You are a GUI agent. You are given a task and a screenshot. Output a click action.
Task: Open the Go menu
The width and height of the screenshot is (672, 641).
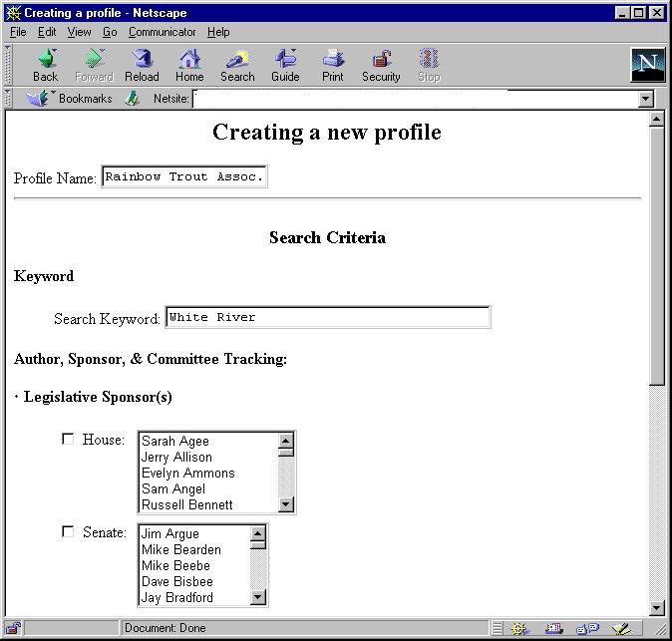tap(110, 32)
